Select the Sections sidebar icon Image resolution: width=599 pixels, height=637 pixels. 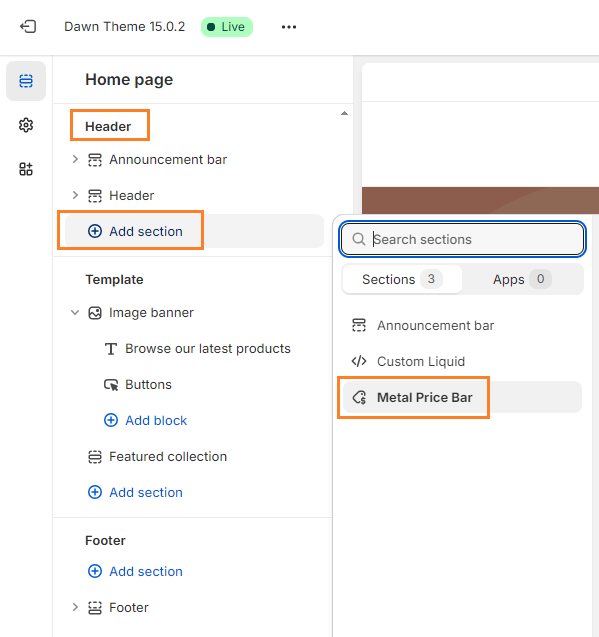26,81
